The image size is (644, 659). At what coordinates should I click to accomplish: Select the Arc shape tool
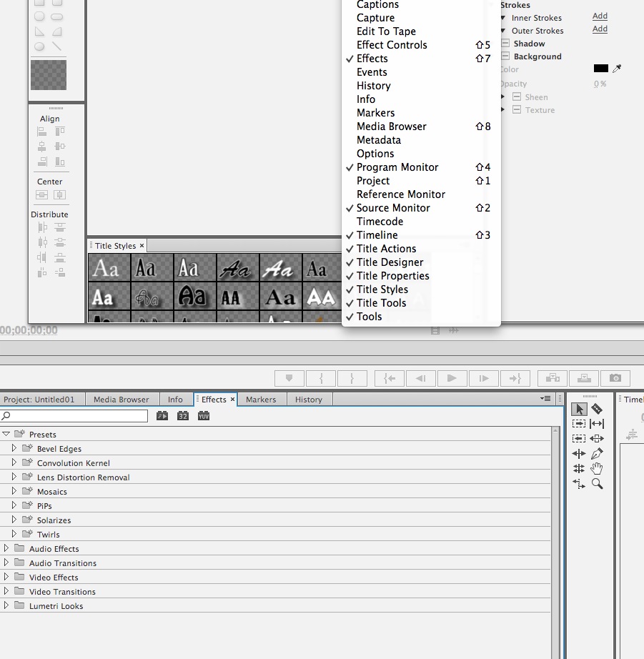point(56,31)
